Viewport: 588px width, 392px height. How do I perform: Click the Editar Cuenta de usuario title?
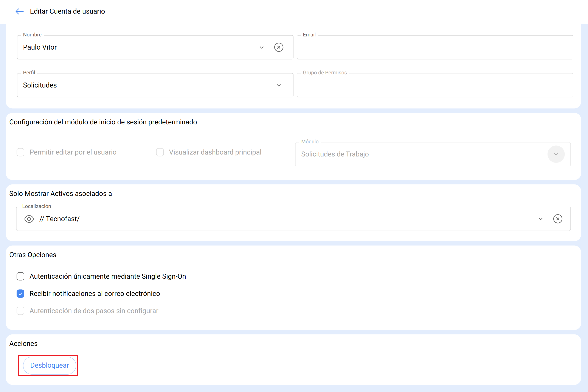tap(67, 11)
